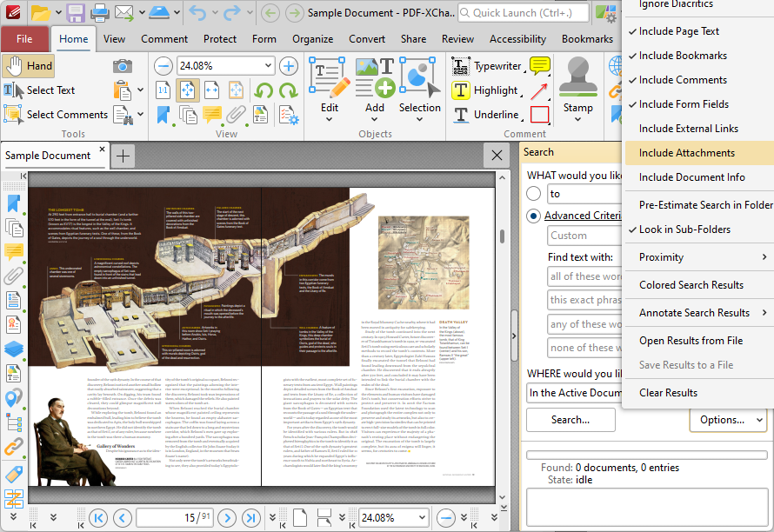Select the red Rectangle annotation tool
This screenshot has height=532, width=774.
539,115
